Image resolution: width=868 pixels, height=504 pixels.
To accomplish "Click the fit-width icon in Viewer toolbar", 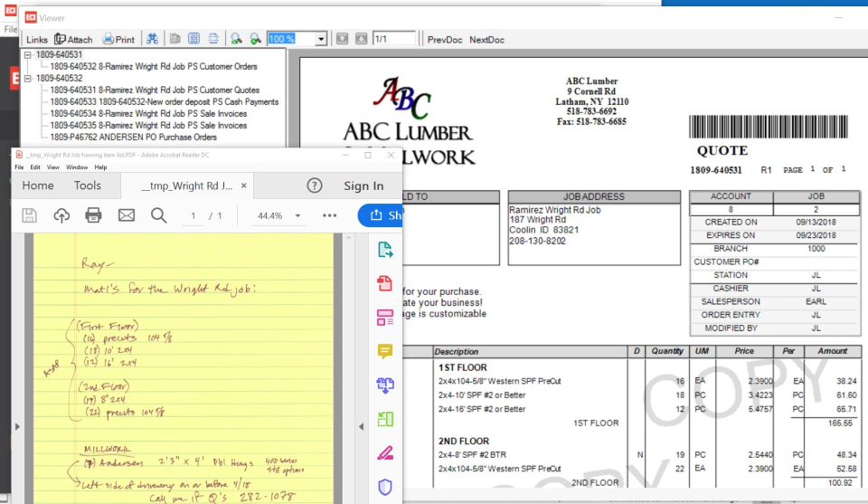I will [x=213, y=39].
